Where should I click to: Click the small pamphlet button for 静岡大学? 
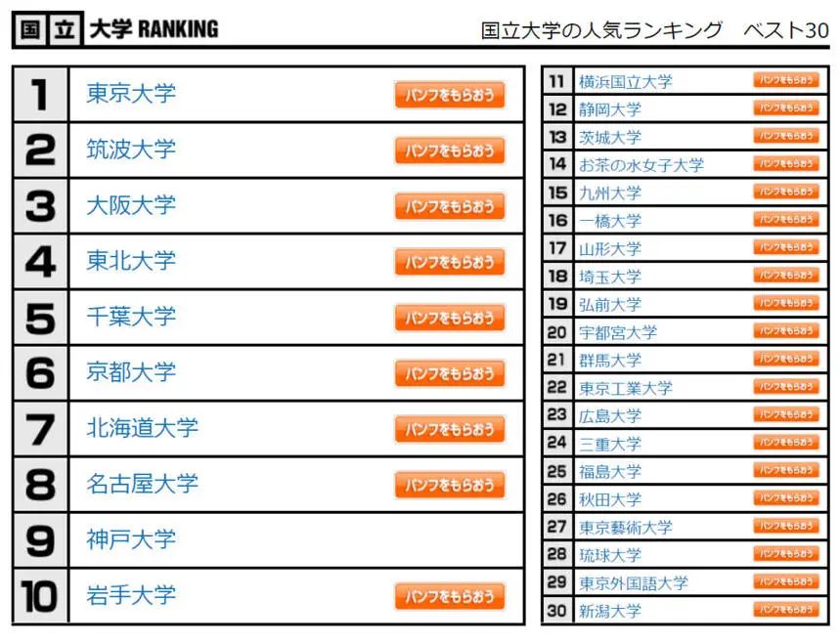(786, 108)
